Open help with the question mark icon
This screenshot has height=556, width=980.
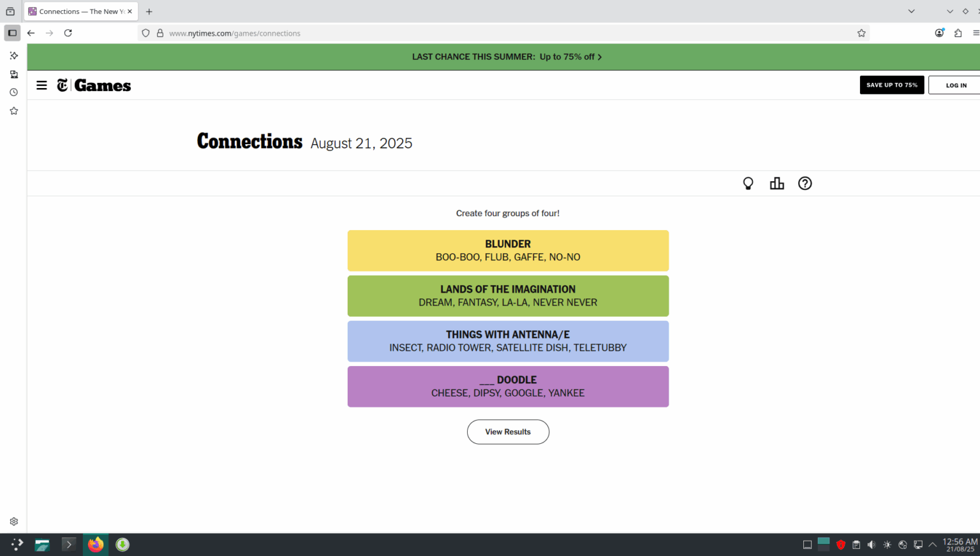805,183
